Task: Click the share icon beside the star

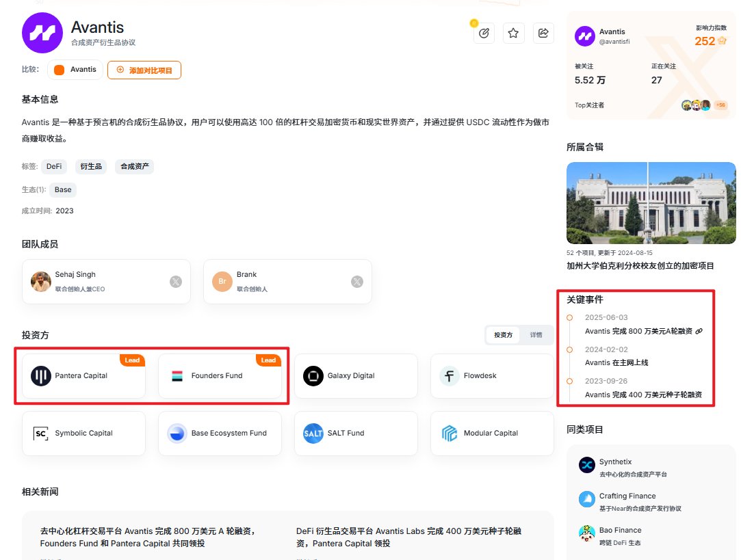Action: pyautogui.click(x=543, y=33)
